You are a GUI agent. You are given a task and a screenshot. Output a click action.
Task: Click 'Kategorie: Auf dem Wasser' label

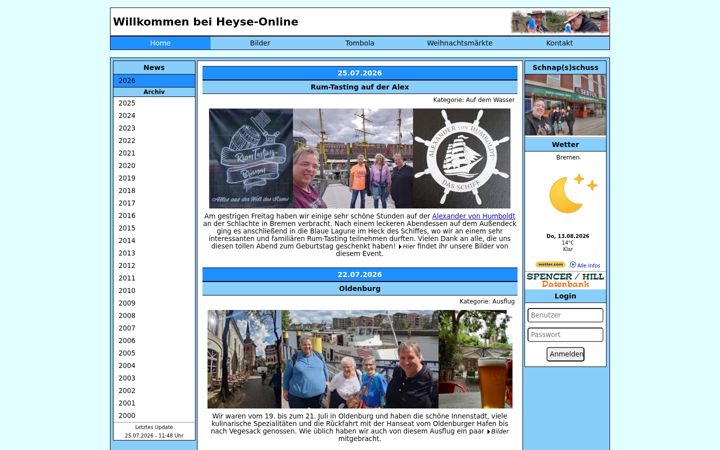pos(473,100)
